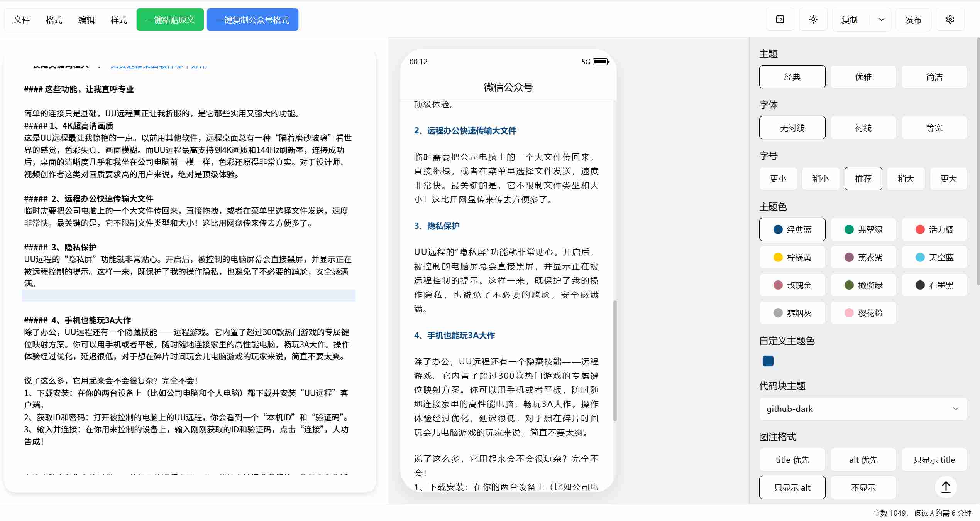
Task: Click the battery icon in phone preview
Action: pos(601,62)
